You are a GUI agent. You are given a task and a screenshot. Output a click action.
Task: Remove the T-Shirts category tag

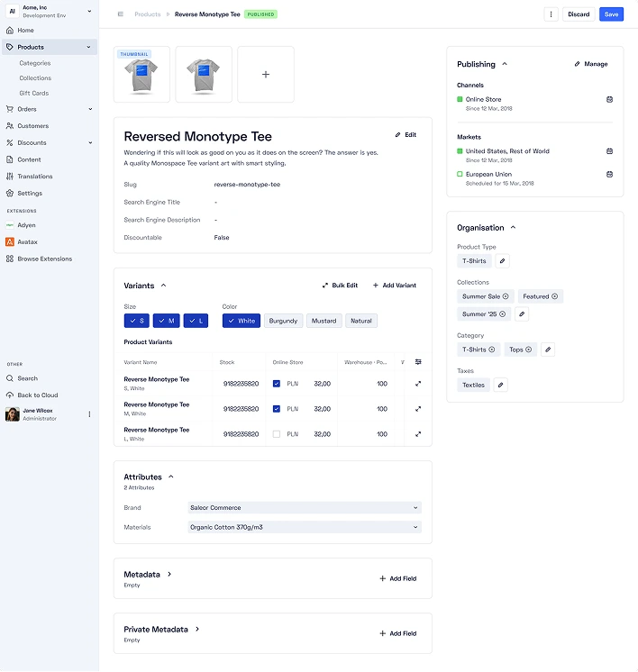click(x=492, y=350)
